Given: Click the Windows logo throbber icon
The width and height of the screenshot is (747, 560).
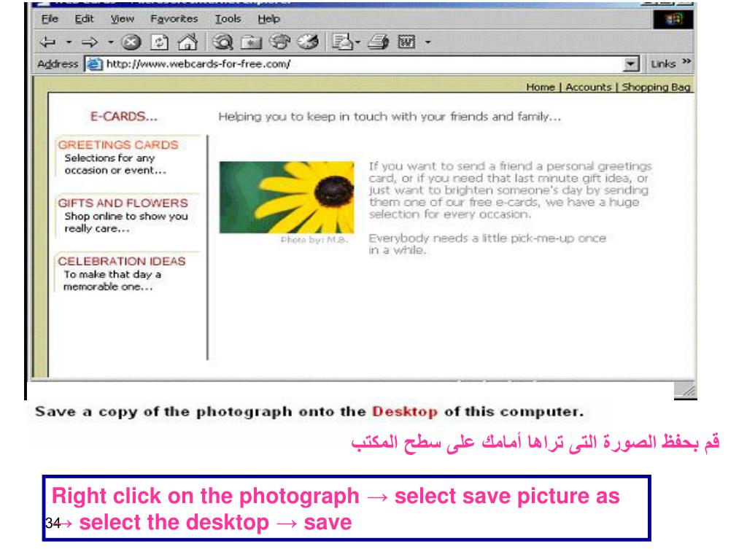Looking at the screenshot, I should pyautogui.click(x=673, y=19).
